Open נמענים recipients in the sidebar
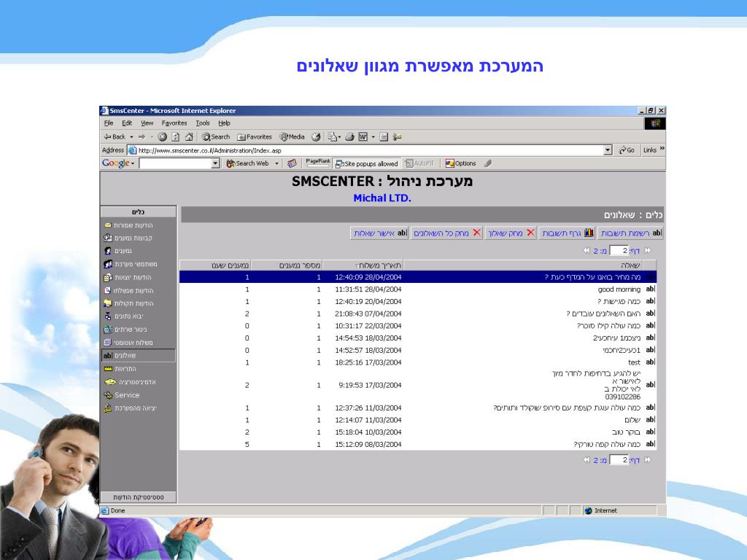The width and height of the screenshot is (747, 560). [x=118, y=251]
